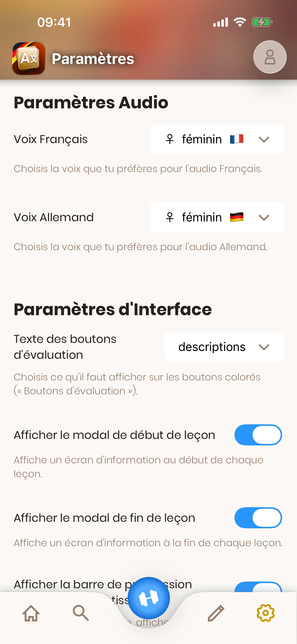Disable the lesson start modal toggle
Image resolution: width=297 pixels, height=644 pixels.
[258, 435]
